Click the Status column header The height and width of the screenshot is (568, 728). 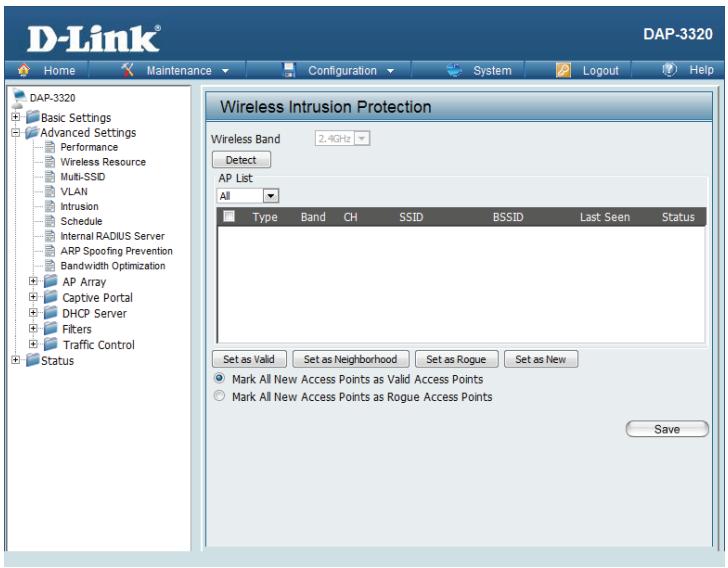pyautogui.click(x=678, y=217)
